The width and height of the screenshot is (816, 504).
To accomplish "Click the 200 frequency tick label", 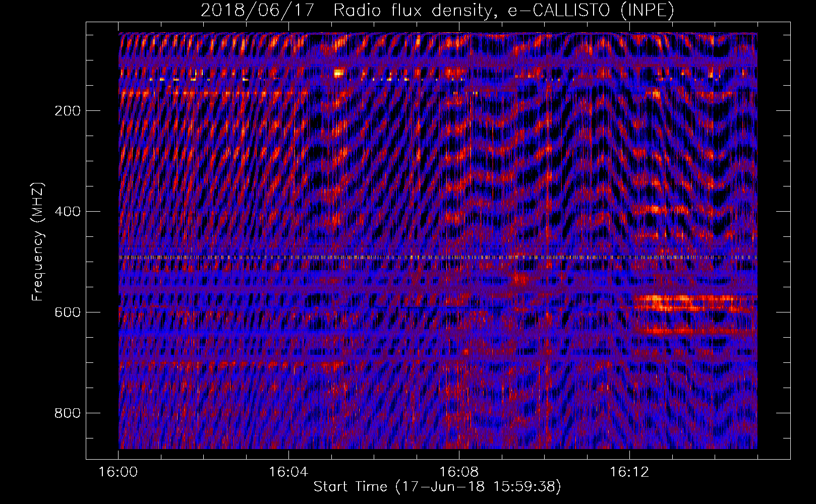I will click(x=68, y=111).
